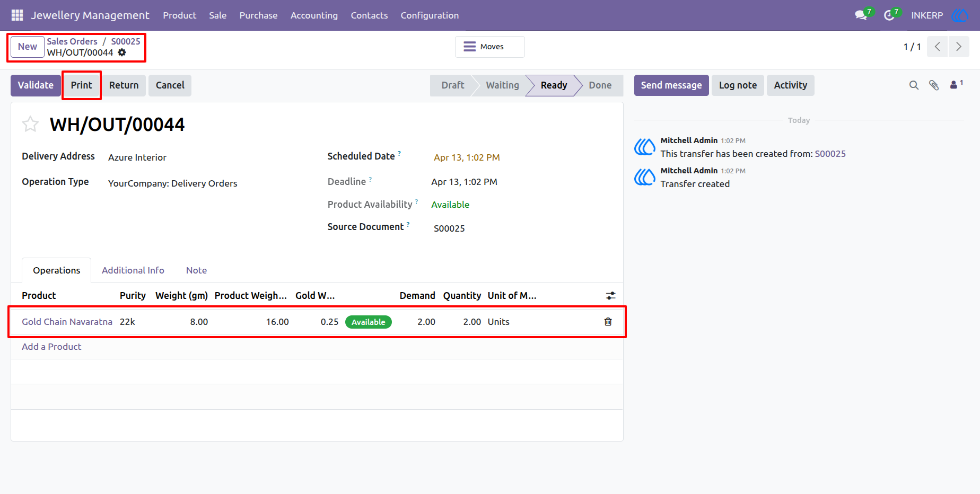Click Log note button
Image resolution: width=980 pixels, height=494 pixels.
coord(738,85)
